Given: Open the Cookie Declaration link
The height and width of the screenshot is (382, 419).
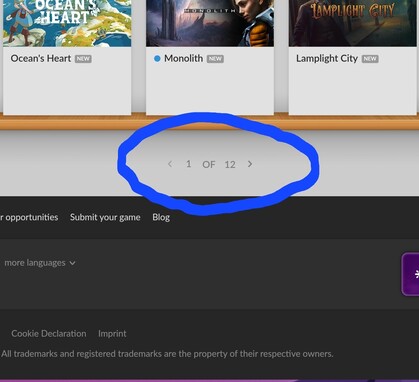Looking at the screenshot, I should (49, 334).
